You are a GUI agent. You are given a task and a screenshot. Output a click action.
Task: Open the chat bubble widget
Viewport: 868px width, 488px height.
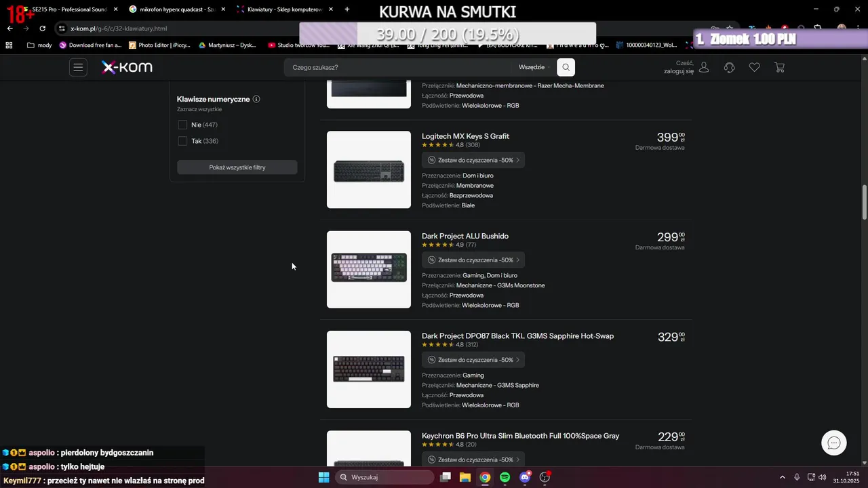834,443
